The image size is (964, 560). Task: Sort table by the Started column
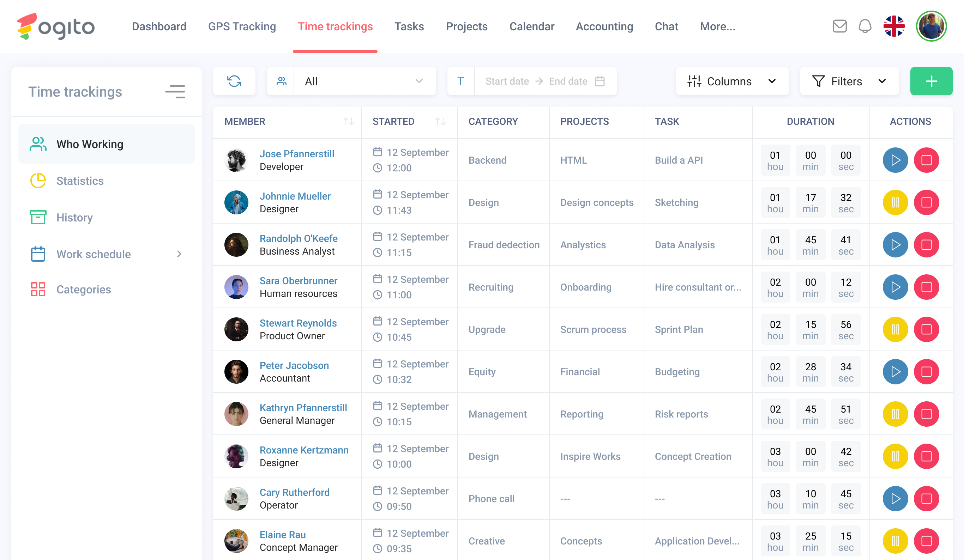440,122
